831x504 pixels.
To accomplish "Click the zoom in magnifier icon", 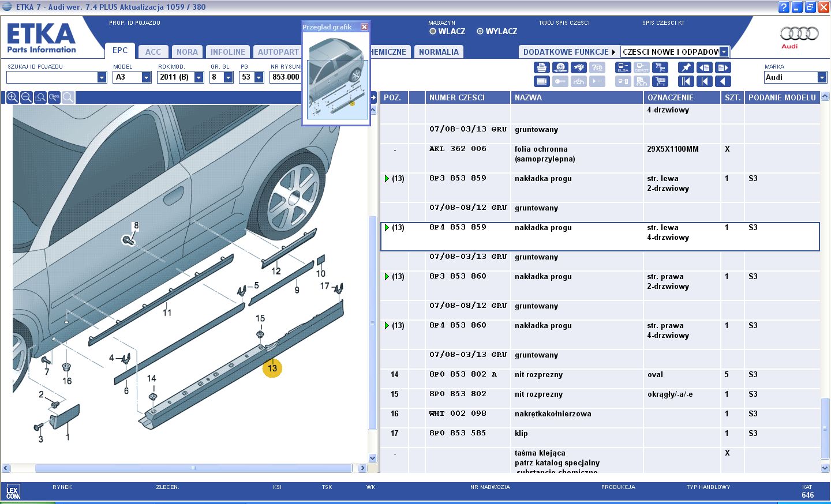I will point(12,97).
